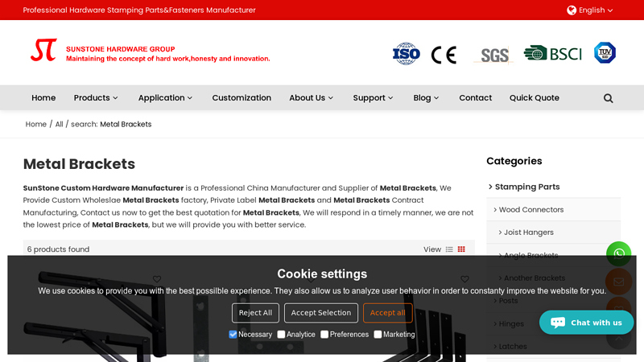Click the globe language icon
Viewport: 644px width, 362px height.
(572, 10)
